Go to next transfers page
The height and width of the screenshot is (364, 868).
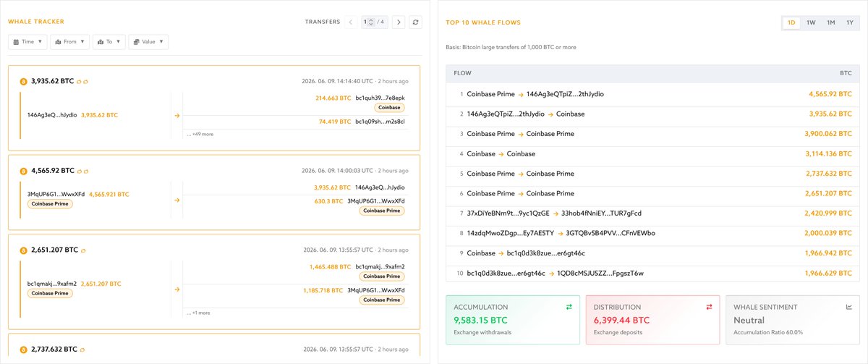(x=399, y=22)
